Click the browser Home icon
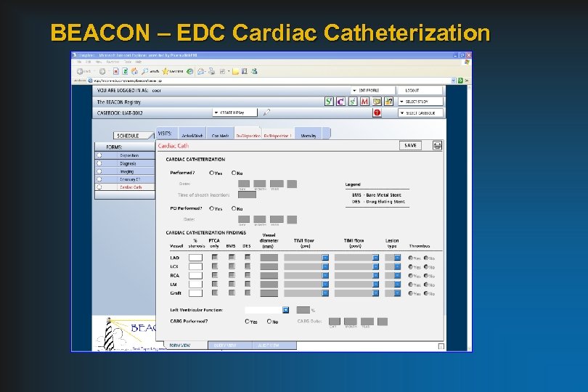588x392 pixels. [x=134, y=71]
